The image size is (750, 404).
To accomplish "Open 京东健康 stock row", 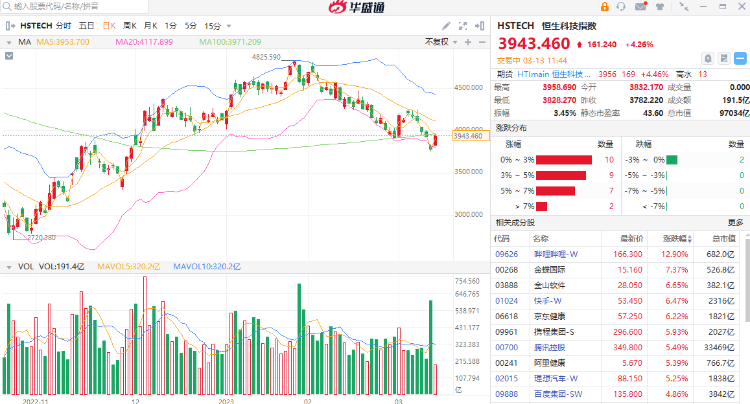I will coord(616,317).
